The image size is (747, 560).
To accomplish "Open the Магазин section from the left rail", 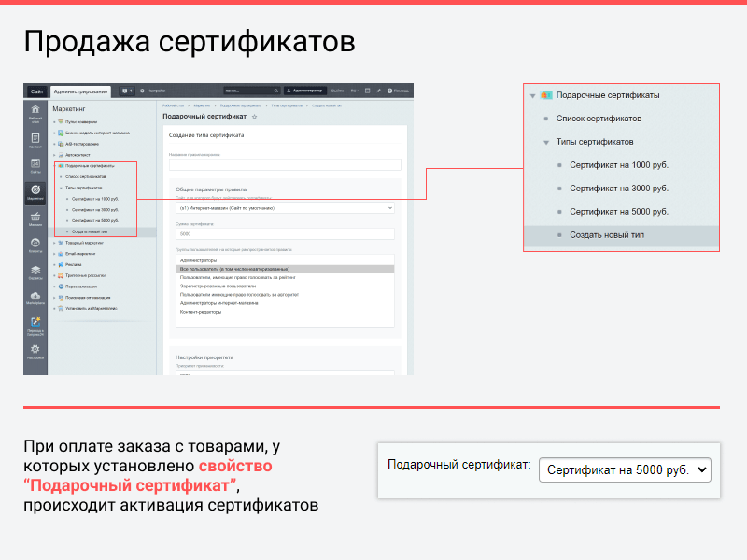I will click(x=34, y=218).
